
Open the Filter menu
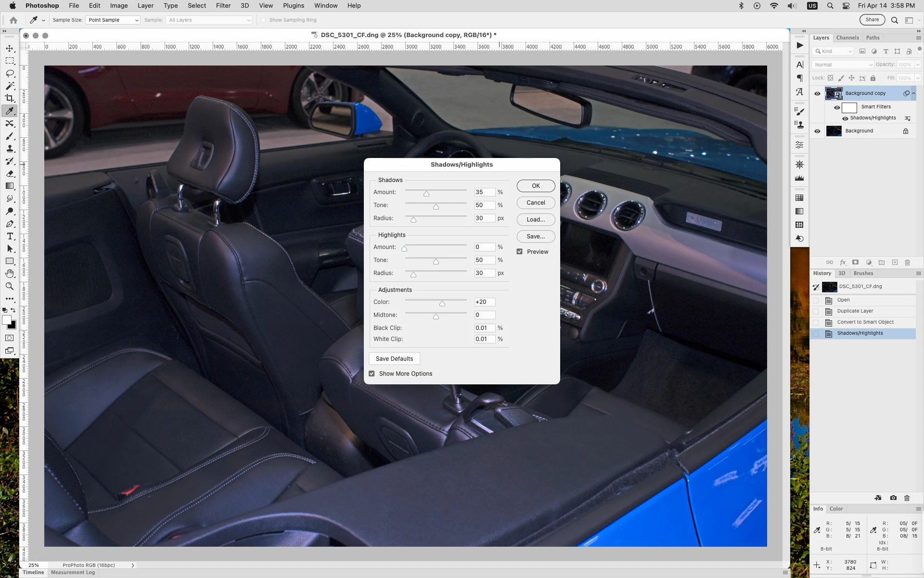tap(223, 6)
